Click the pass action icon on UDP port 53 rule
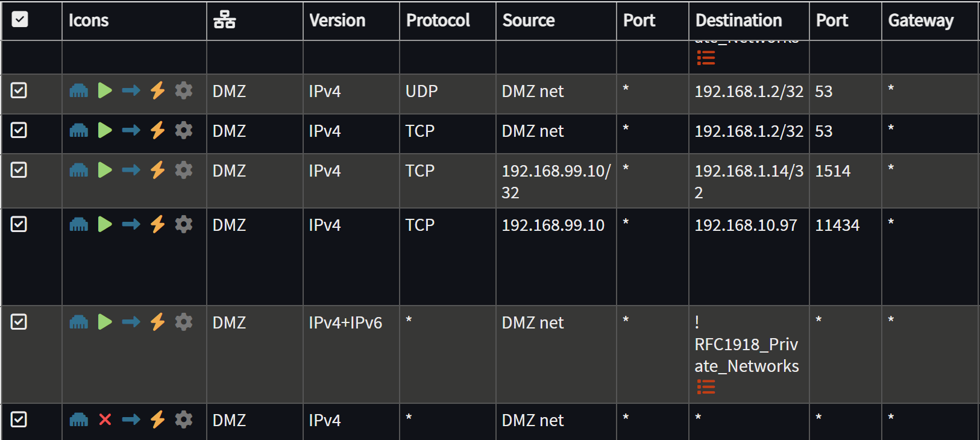 point(104,90)
